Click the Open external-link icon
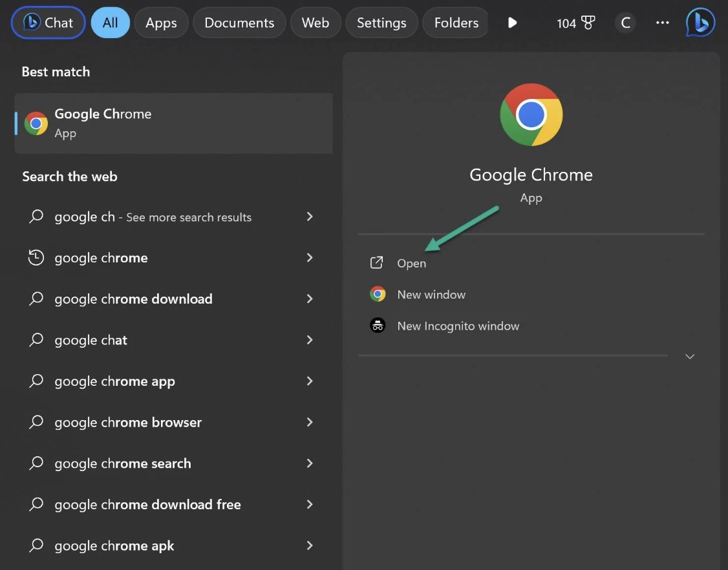 [x=376, y=263]
